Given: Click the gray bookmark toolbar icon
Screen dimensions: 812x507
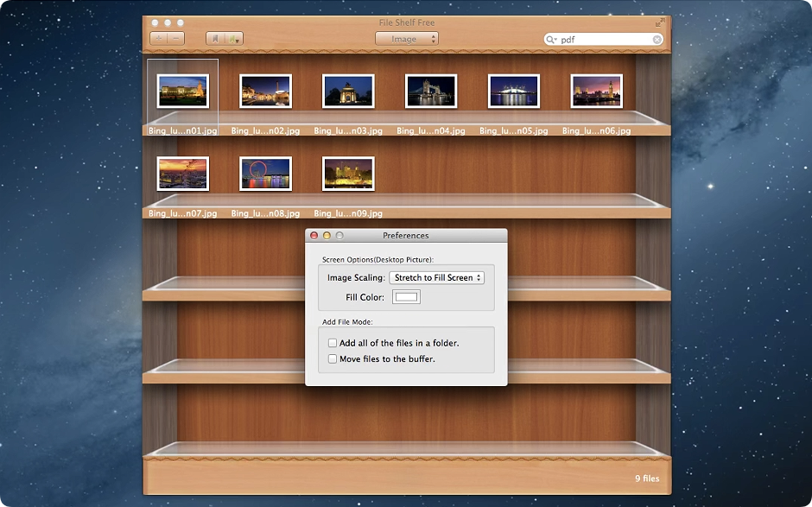Looking at the screenshot, I should click(x=215, y=39).
